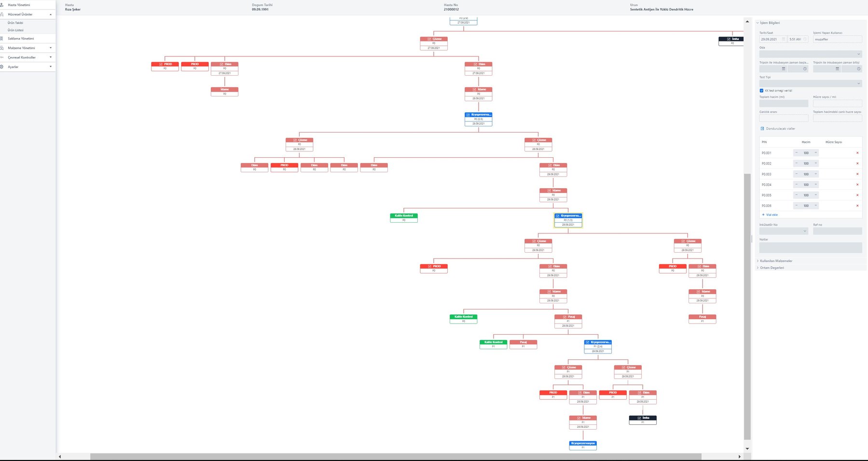The height and width of the screenshot is (461, 868).
Task: Click the Ayarlar gear icon
Action: coord(2,67)
